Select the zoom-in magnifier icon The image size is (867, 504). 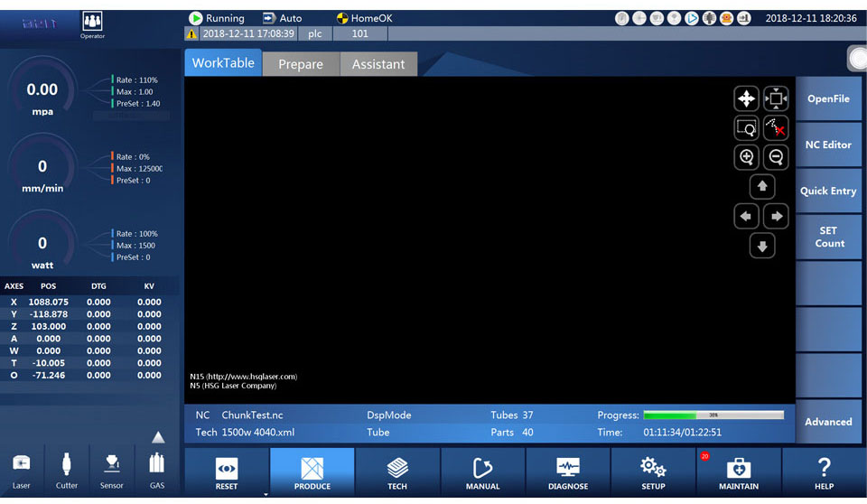(747, 157)
